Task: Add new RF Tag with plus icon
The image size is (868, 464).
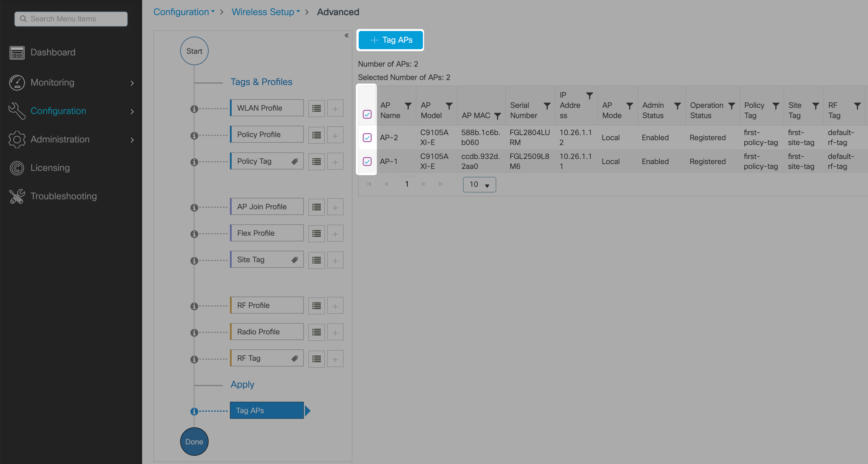Action: click(335, 359)
